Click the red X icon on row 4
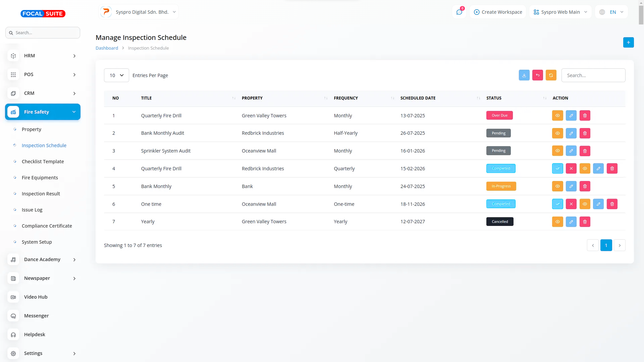The width and height of the screenshot is (644, 362). pyautogui.click(x=571, y=169)
